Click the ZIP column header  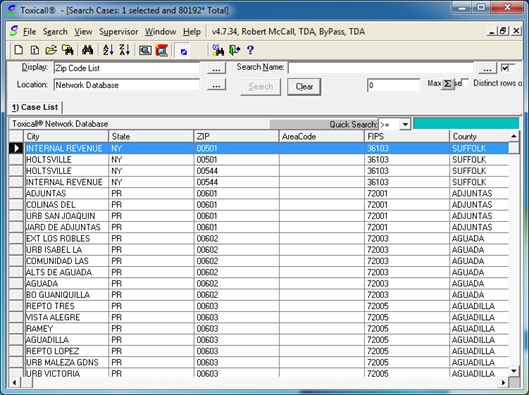pyautogui.click(x=236, y=137)
